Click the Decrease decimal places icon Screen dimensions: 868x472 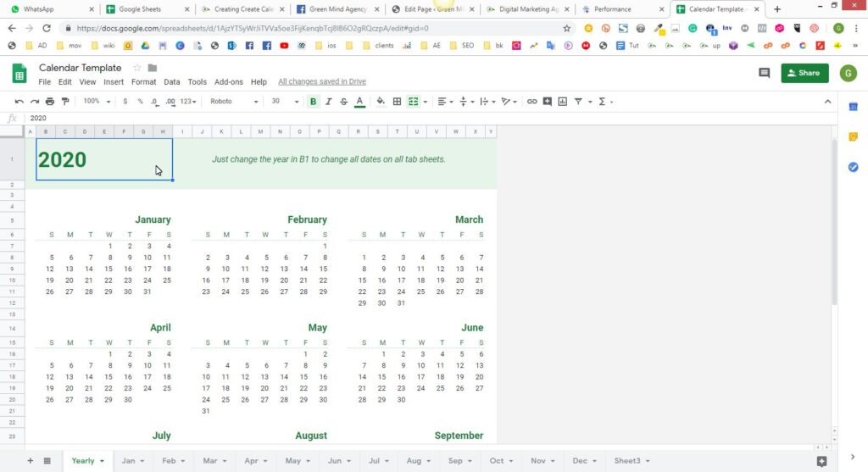pyautogui.click(x=155, y=101)
